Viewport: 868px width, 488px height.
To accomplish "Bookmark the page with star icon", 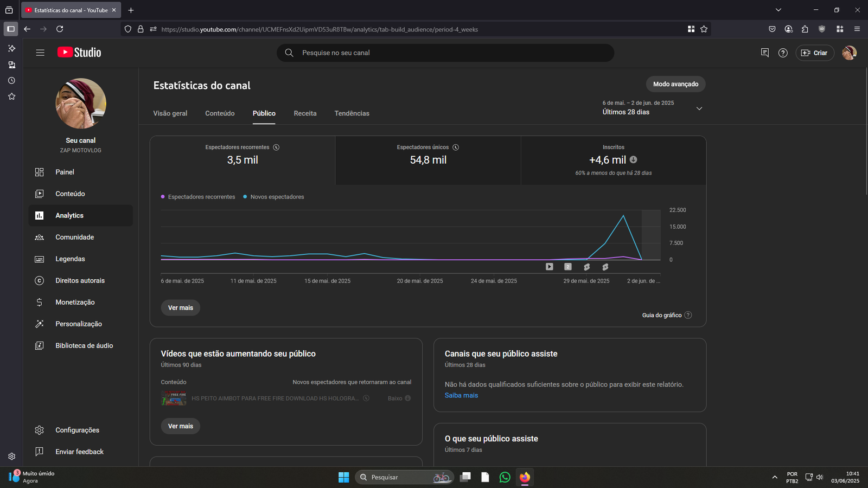I will click(x=704, y=29).
